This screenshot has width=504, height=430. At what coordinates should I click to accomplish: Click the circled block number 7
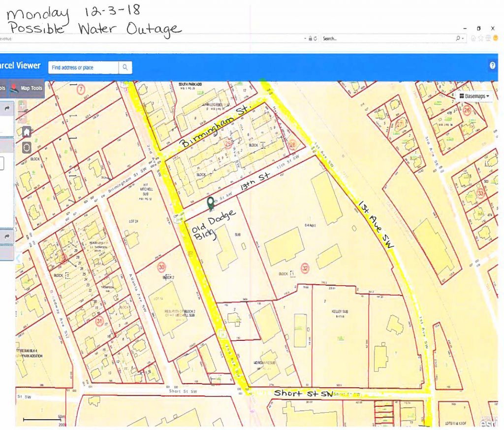coord(81,89)
